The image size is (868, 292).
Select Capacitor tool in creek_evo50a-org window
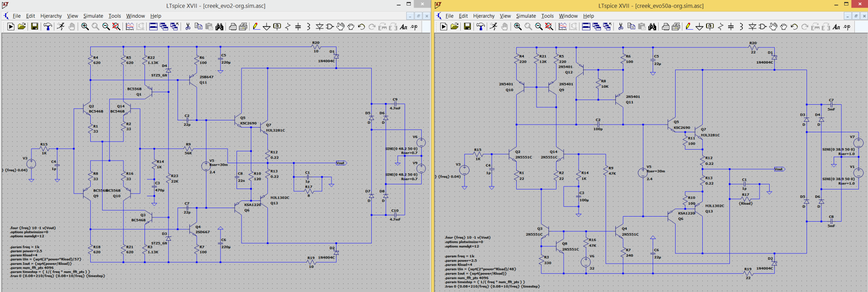[731, 27]
